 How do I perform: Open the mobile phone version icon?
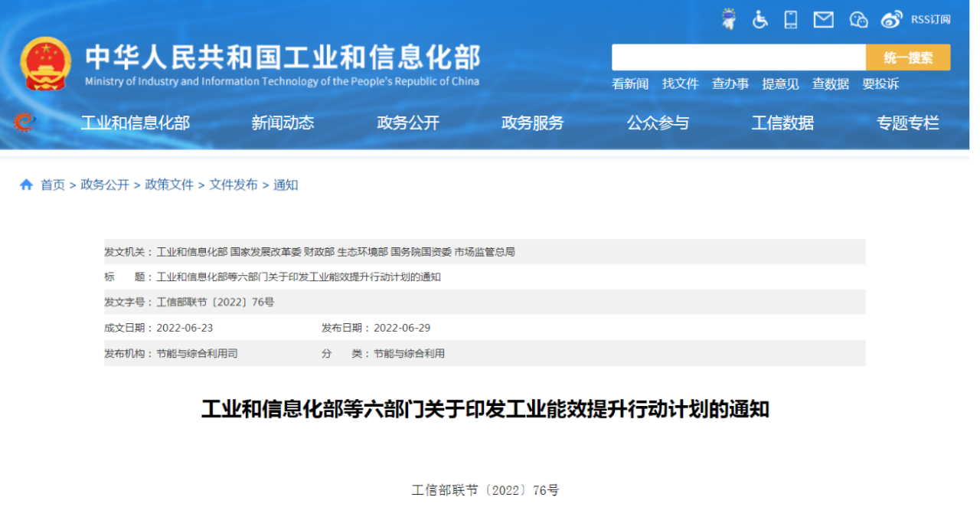791,19
